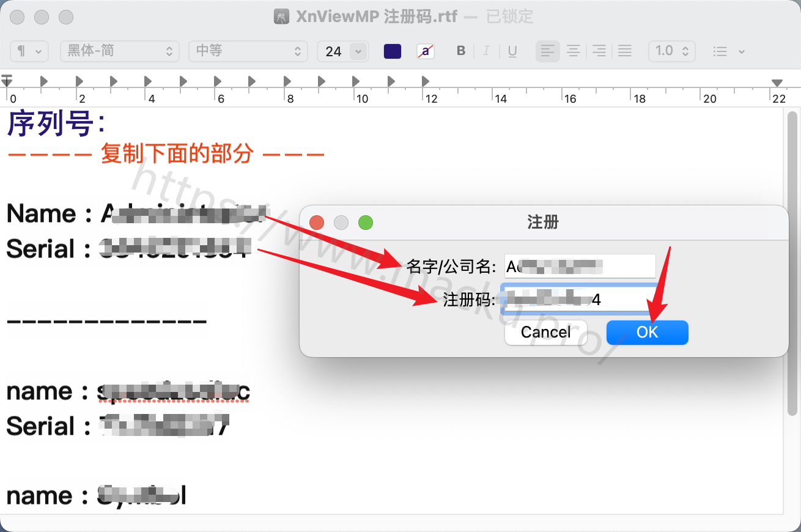
Task: Click the green zoom button of 注册 dialog
Action: tap(366, 223)
